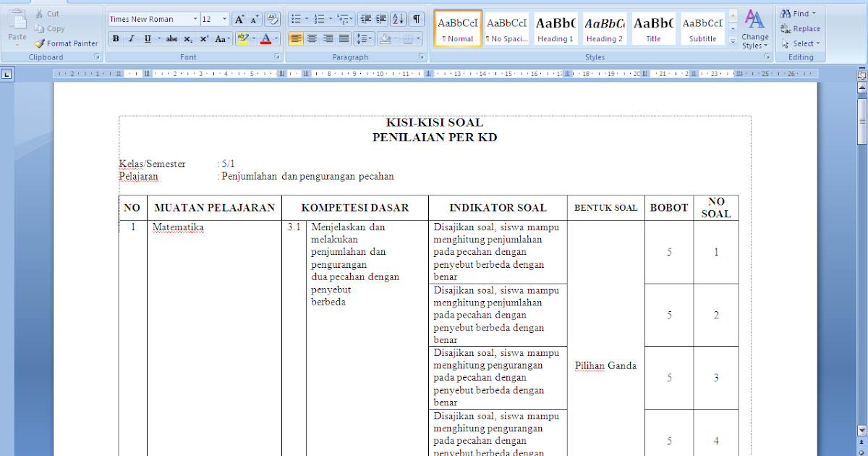Click the vertical scrollbar thumb
Viewport: 868px width, 456px height.
[x=861, y=122]
